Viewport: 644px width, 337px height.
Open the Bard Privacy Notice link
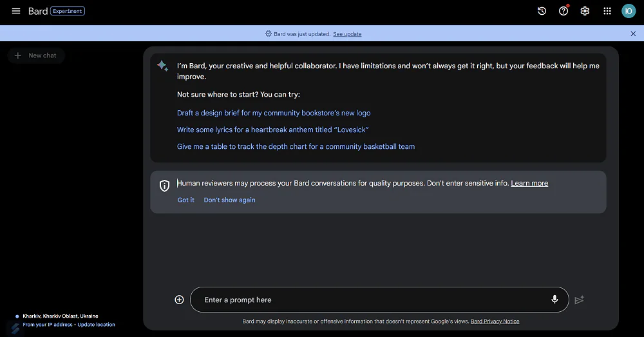(495, 322)
